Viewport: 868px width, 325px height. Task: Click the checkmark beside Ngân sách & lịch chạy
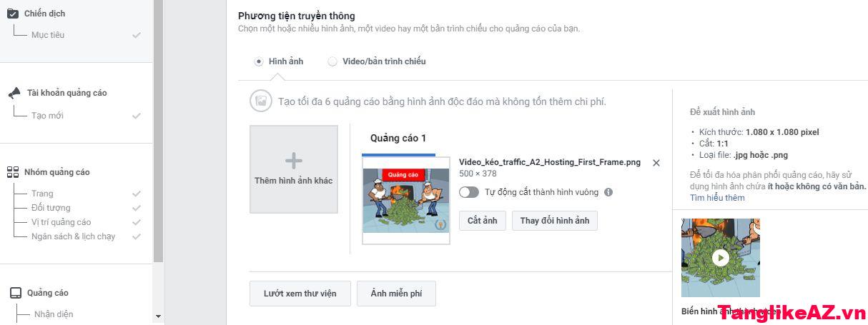click(137, 236)
